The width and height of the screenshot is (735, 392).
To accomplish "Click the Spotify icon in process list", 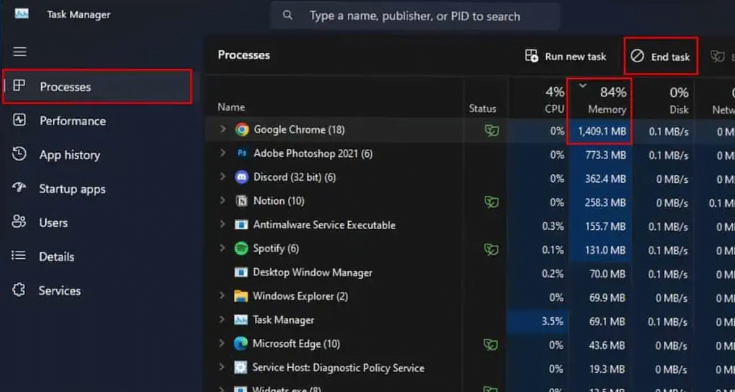I will [x=241, y=249].
